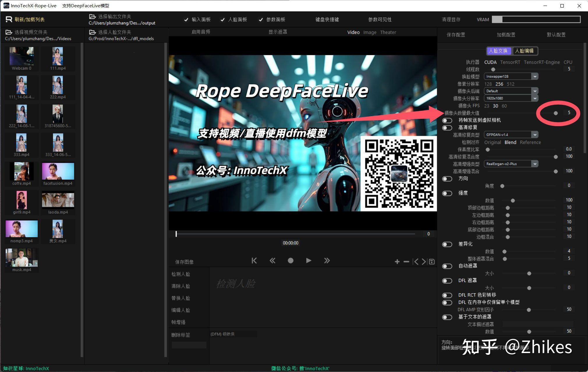Toggle the 差异化 switch

pyautogui.click(x=447, y=244)
